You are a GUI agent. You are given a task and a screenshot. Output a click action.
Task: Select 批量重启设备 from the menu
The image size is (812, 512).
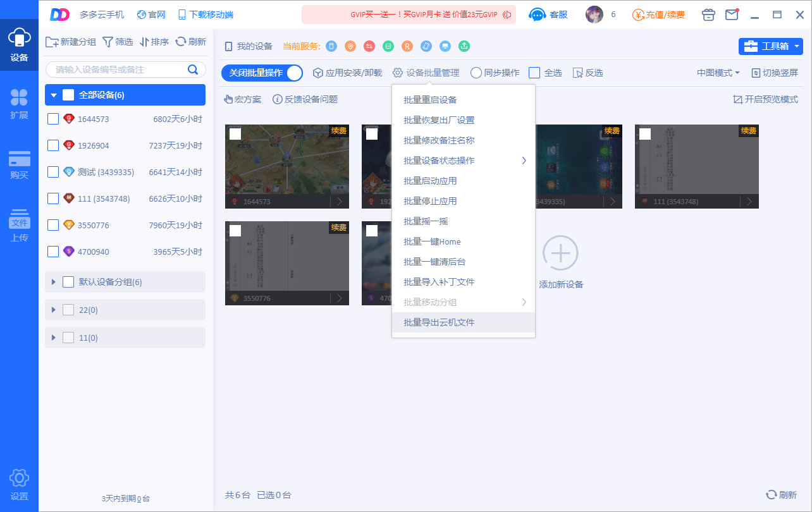pos(430,100)
